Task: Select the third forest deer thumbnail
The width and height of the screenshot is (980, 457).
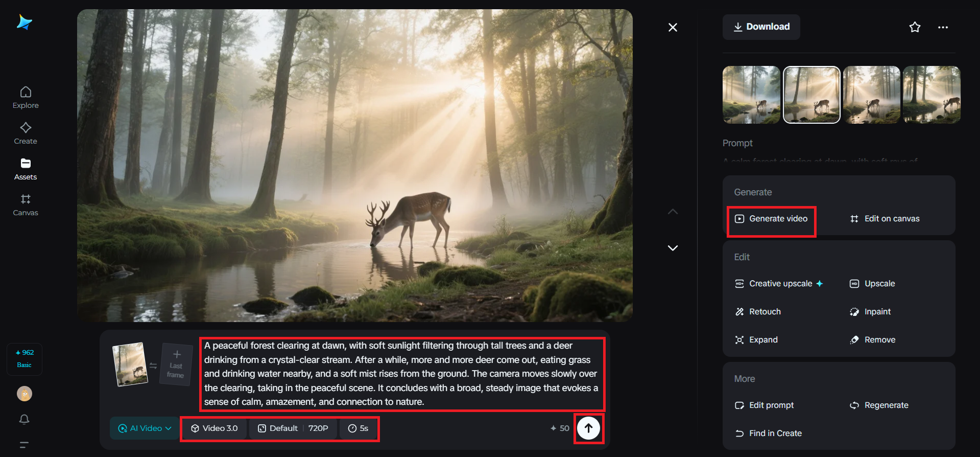Action: click(871, 95)
